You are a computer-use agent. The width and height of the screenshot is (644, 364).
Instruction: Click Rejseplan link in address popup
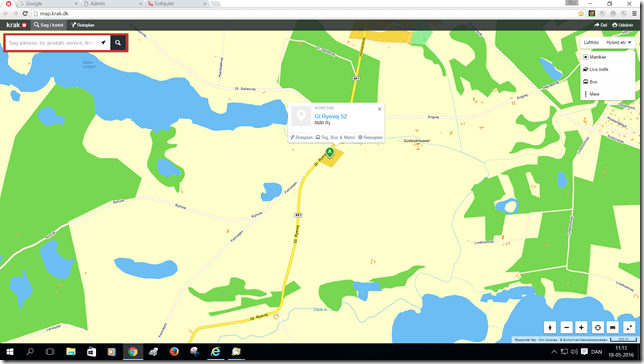coord(370,137)
